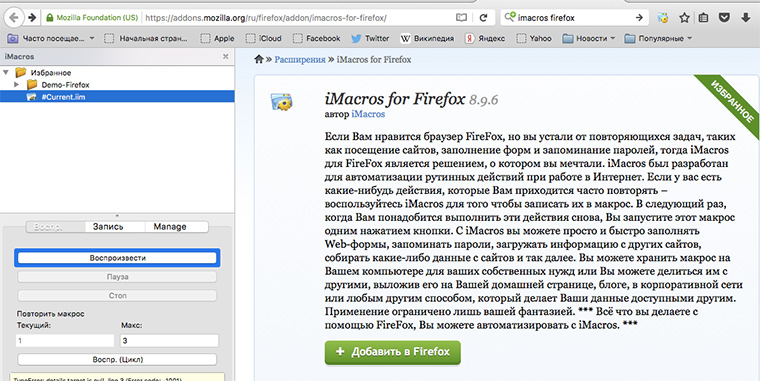Viewport: 760px width, 381px height.
Task: Select the Избранное folder
Action: 51,73
